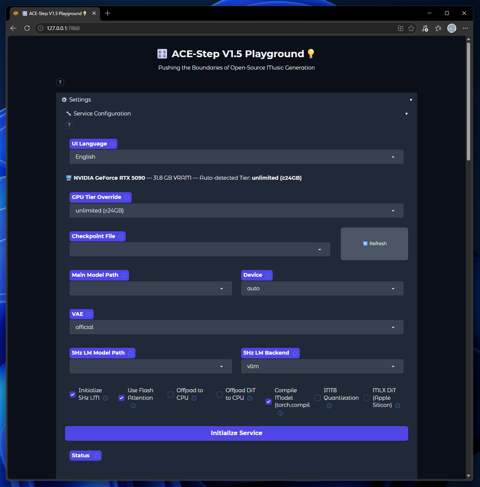Open a new browser tab
The image size is (480, 487).
click(x=107, y=13)
